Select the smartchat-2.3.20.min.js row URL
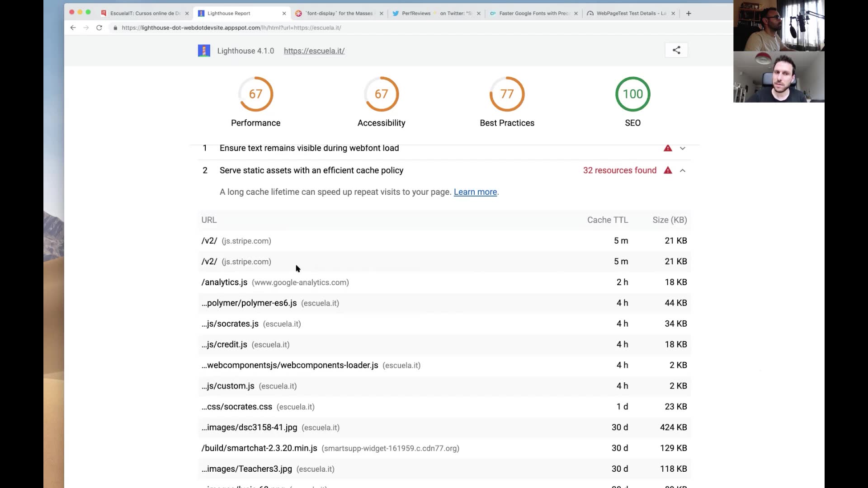 [x=259, y=448]
